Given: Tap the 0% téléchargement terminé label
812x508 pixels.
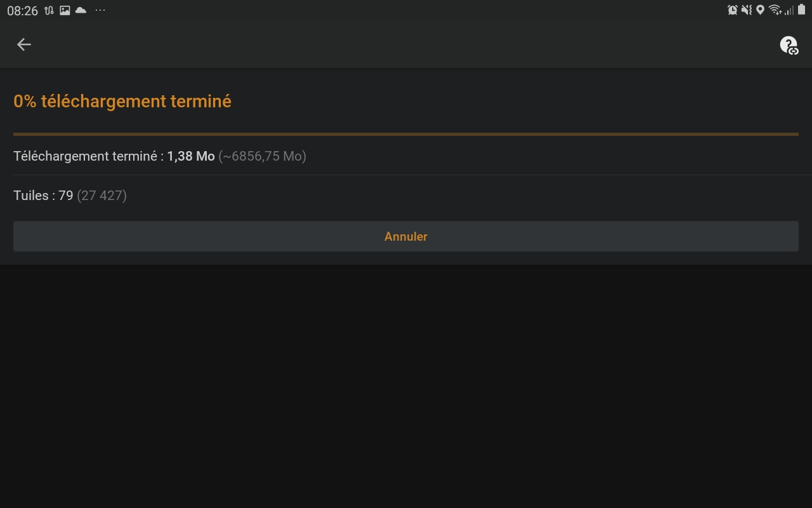Looking at the screenshot, I should 122,101.
